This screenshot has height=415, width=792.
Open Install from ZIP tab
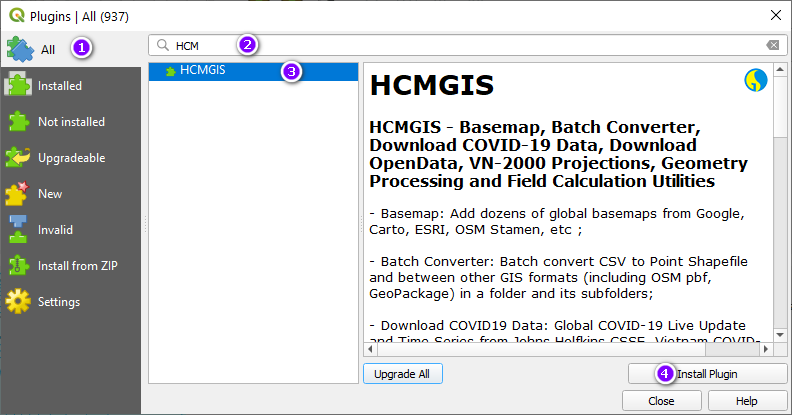coord(71,266)
